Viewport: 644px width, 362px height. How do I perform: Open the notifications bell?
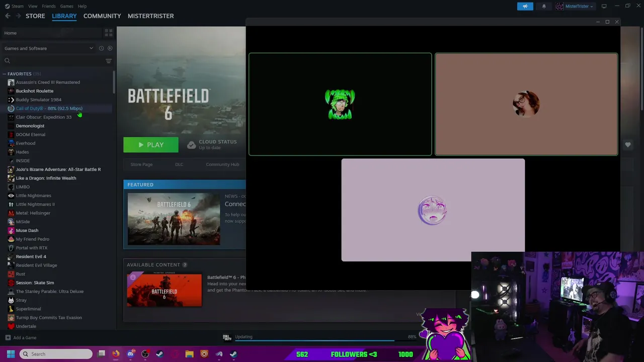pyautogui.click(x=544, y=6)
